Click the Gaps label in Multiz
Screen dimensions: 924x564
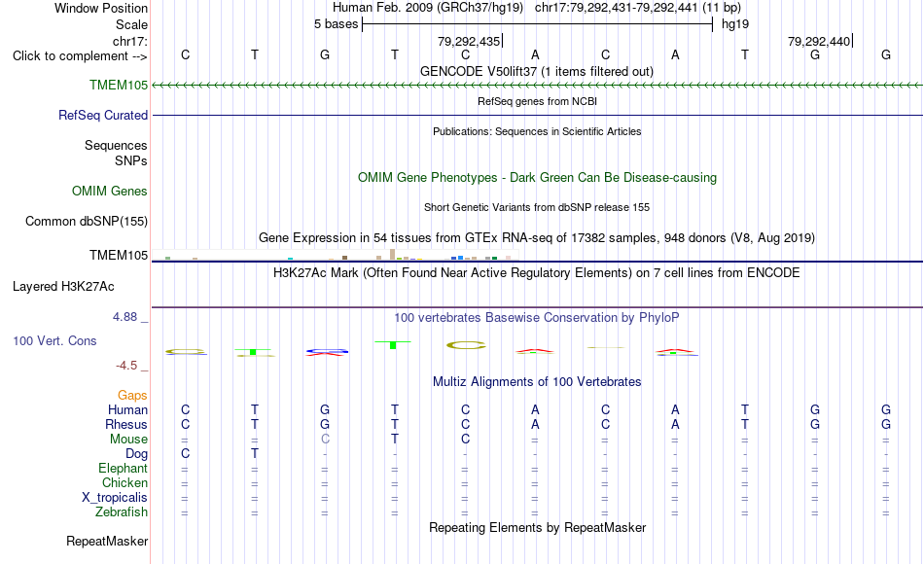pos(132,395)
